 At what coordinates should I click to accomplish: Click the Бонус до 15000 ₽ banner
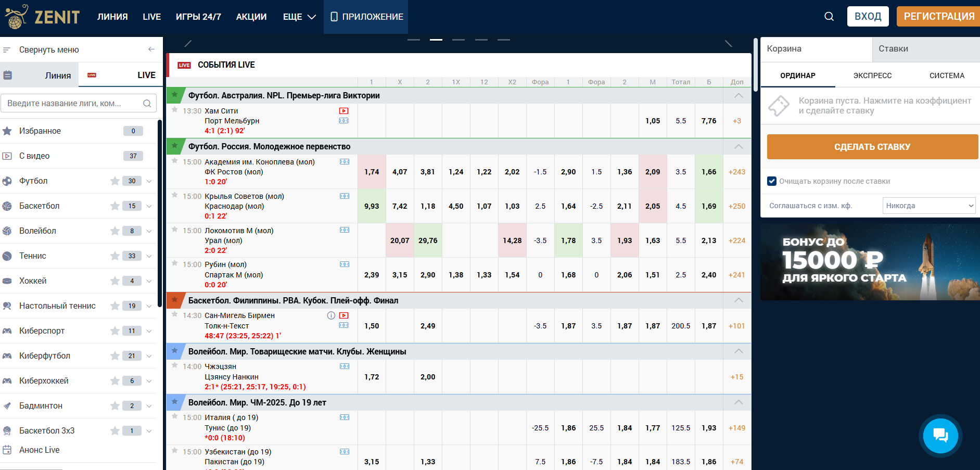tap(870, 262)
